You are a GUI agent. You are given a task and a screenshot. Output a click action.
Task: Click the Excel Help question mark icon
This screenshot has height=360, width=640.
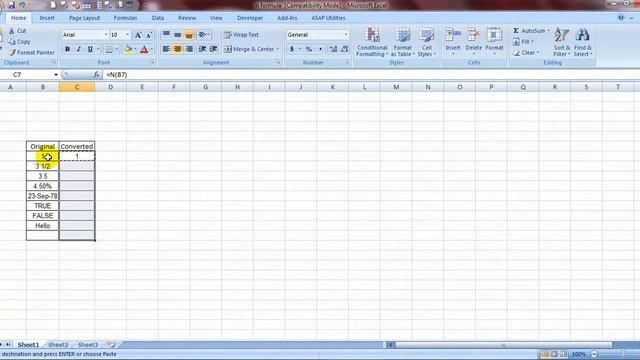(621, 18)
